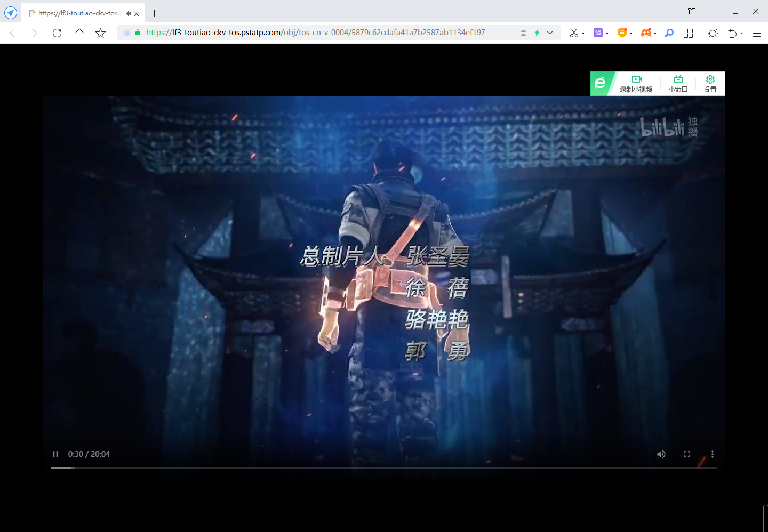Open the video player's three-dot options menu
This screenshot has width=768, height=532.
coord(713,454)
